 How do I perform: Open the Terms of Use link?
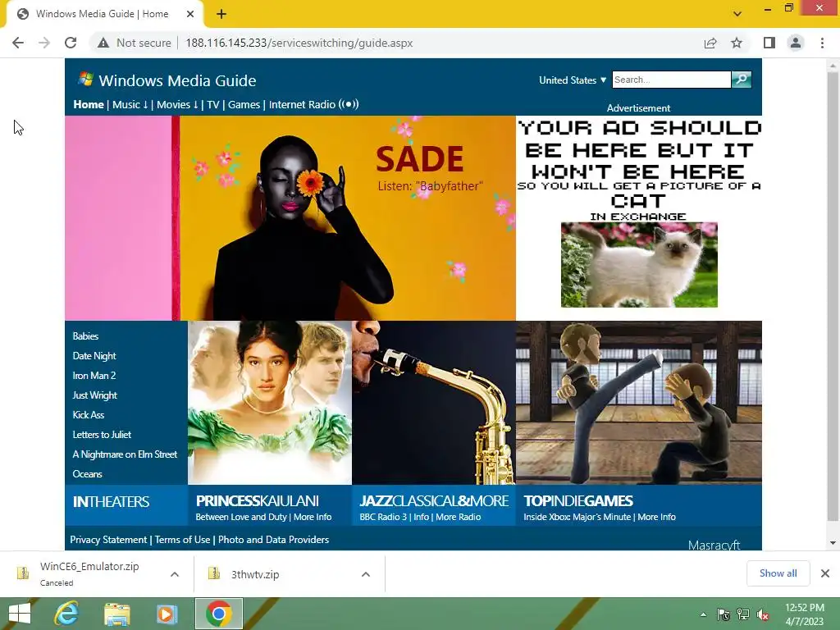tap(183, 540)
